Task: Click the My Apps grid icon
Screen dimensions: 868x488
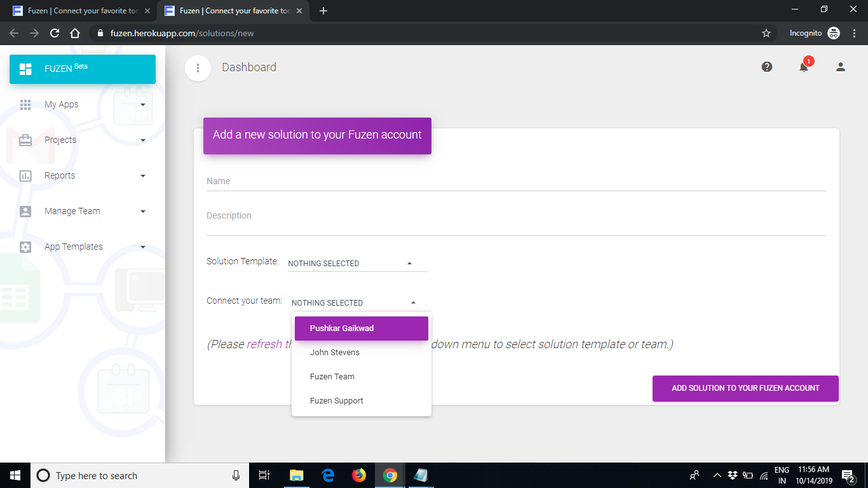Action: [x=25, y=105]
